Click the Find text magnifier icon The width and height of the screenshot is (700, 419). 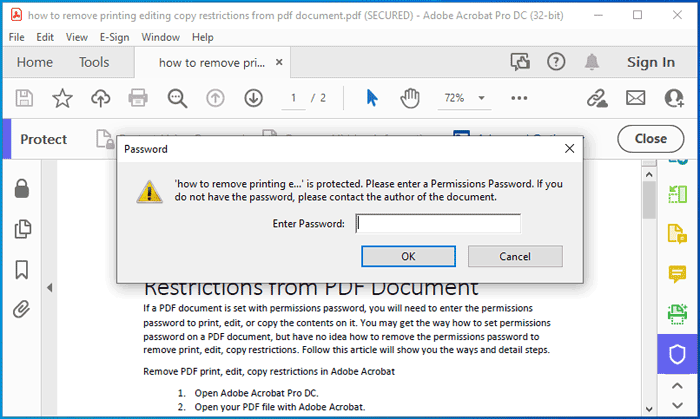(177, 98)
